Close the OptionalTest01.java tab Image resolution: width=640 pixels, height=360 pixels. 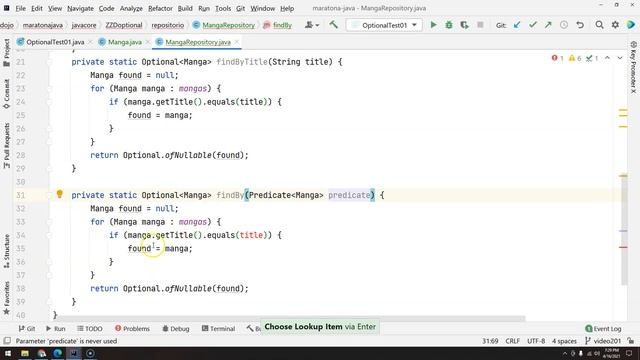coord(90,42)
